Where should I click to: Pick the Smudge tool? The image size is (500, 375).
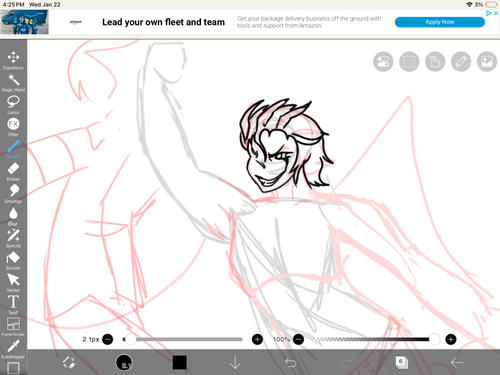(13, 194)
